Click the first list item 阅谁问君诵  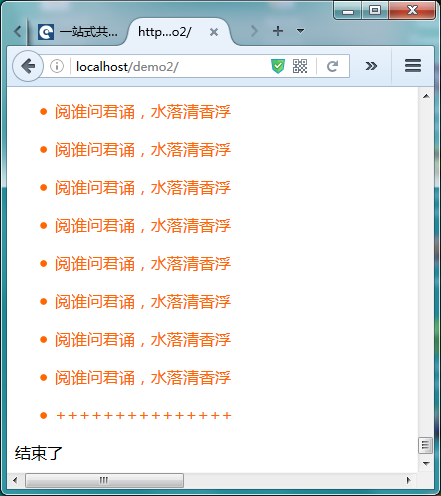click(x=143, y=112)
